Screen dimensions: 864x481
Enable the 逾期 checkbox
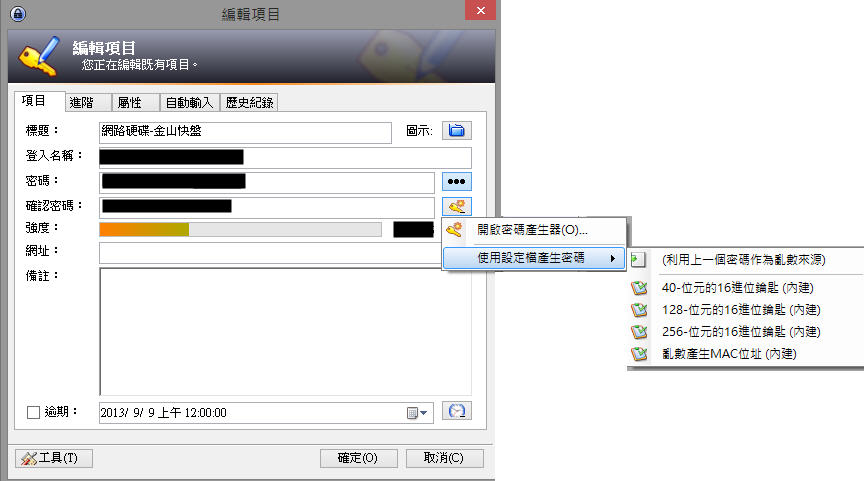point(33,412)
